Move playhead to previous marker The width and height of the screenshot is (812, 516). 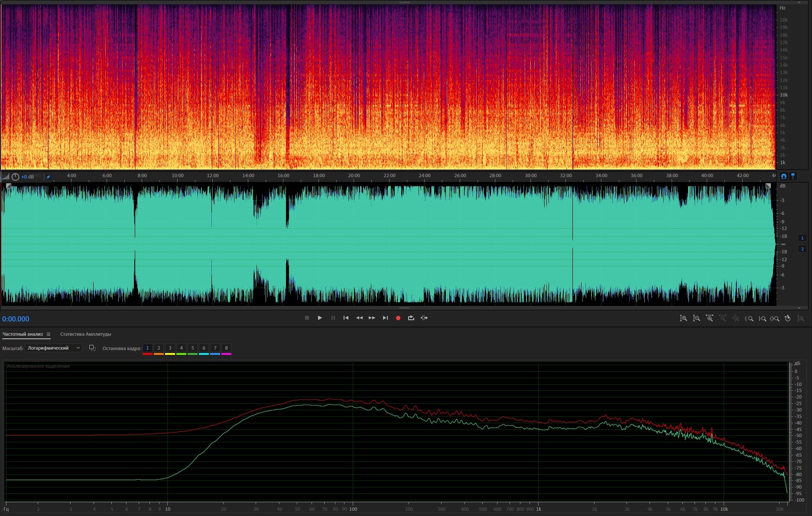(x=346, y=318)
